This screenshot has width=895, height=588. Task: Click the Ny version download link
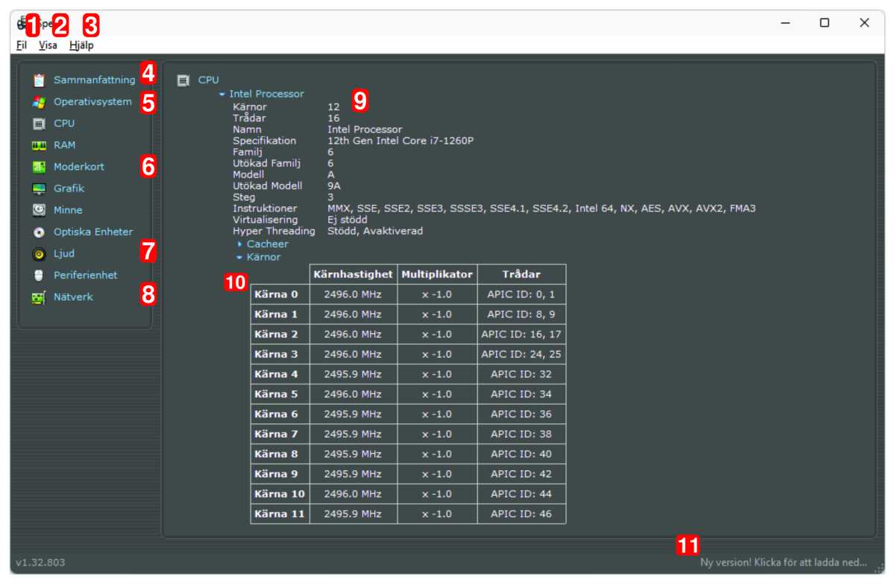tap(783, 563)
